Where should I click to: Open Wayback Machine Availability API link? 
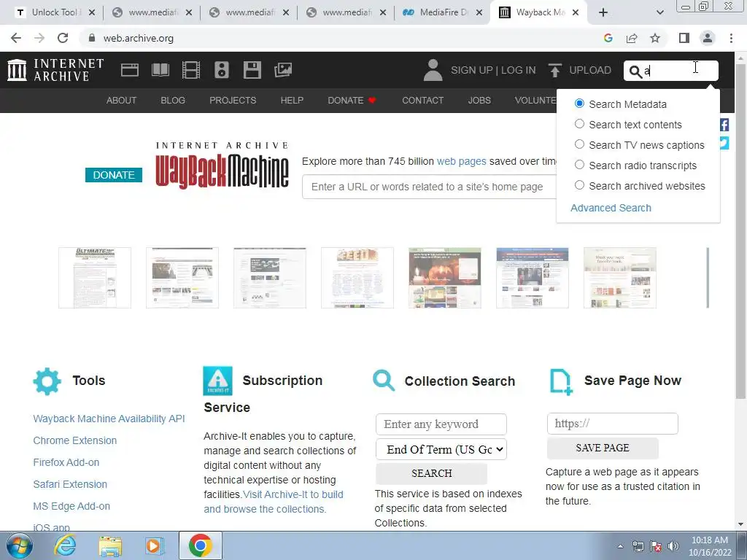click(x=109, y=419)
